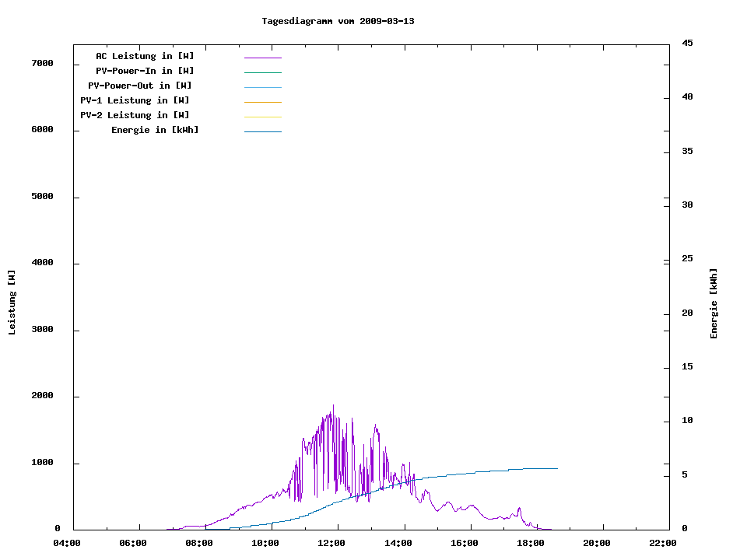Click the right end of the blue energy curve
Viewport: 747px width, 560px height.
557,468
